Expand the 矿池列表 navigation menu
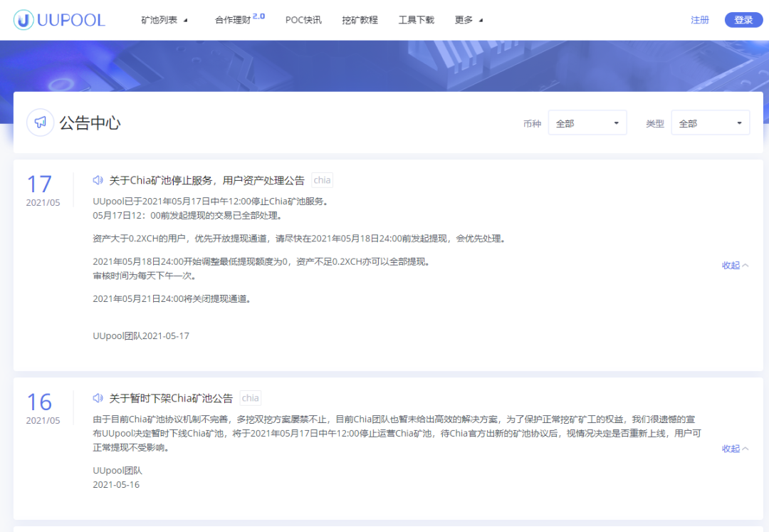The width and height of the screenshot is (769, 532). (x=162, y=20)
